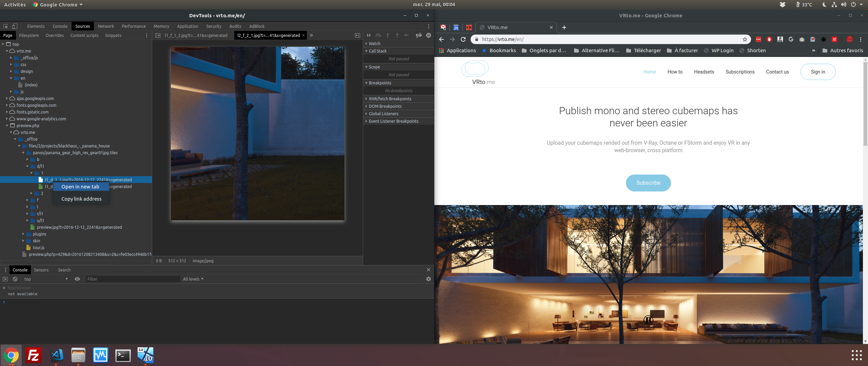Hide the debugger sidebar icon
The height and width of the screenshot is (366, 868).
point(357,35)
